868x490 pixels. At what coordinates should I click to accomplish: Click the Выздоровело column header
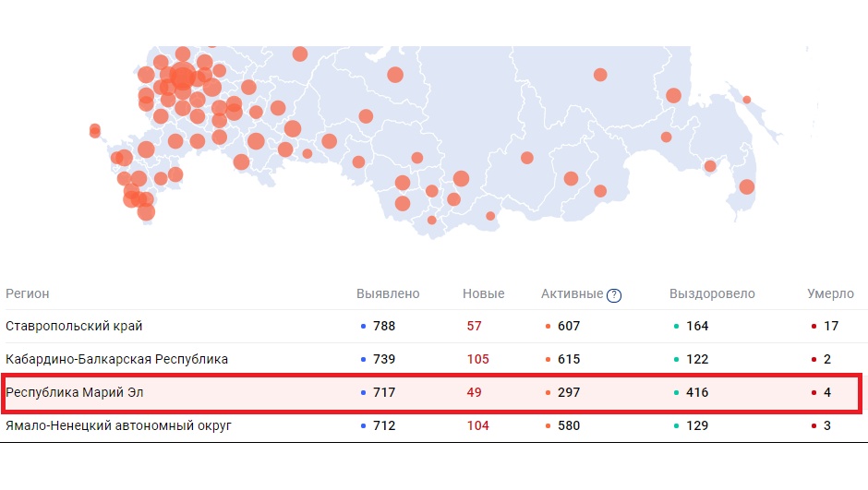click(x=712, y=294)
